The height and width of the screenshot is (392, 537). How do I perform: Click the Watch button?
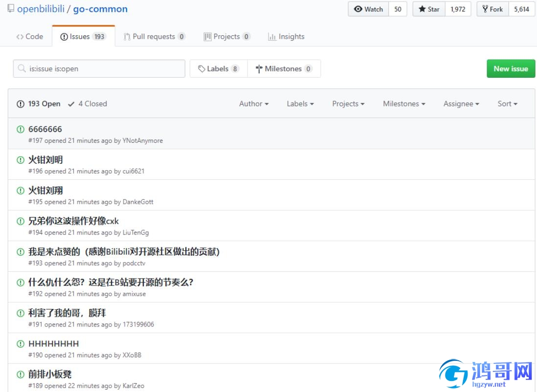click(x=368, y=9)
